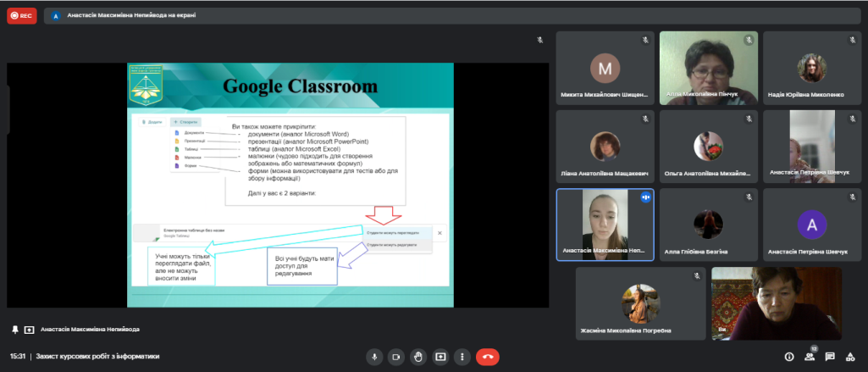
Task: Open the chat panel
Action: [x=830, y=357]
